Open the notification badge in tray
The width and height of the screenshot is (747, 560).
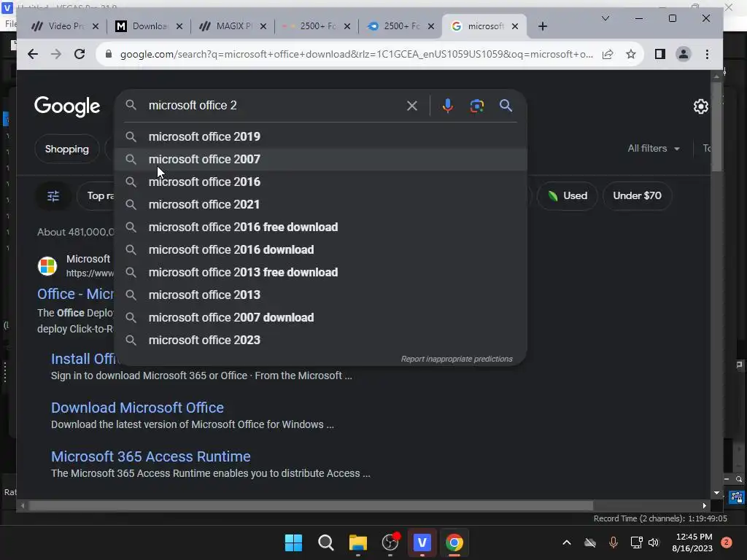coord(727,542)
